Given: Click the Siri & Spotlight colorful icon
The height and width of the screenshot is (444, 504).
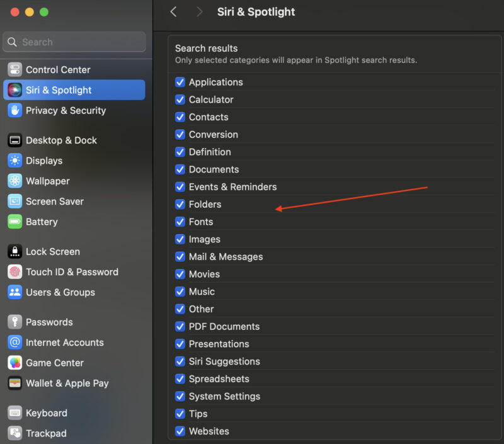Looking at the screenshot, I should point(14,89).
